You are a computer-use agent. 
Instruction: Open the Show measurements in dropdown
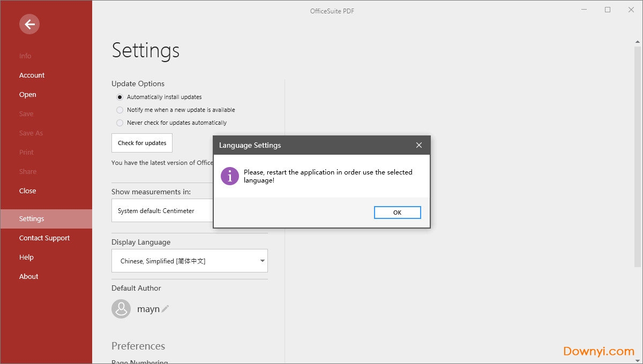coord(162,211)
